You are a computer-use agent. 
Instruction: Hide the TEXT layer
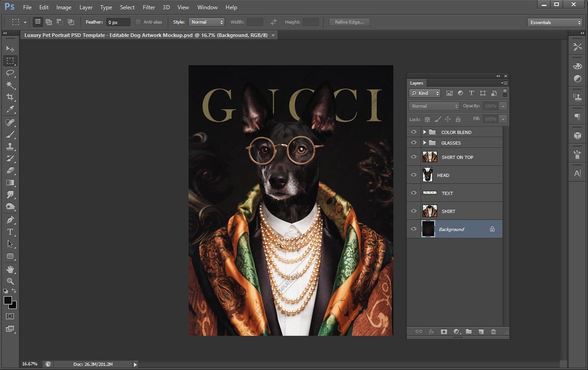(414, 193)
